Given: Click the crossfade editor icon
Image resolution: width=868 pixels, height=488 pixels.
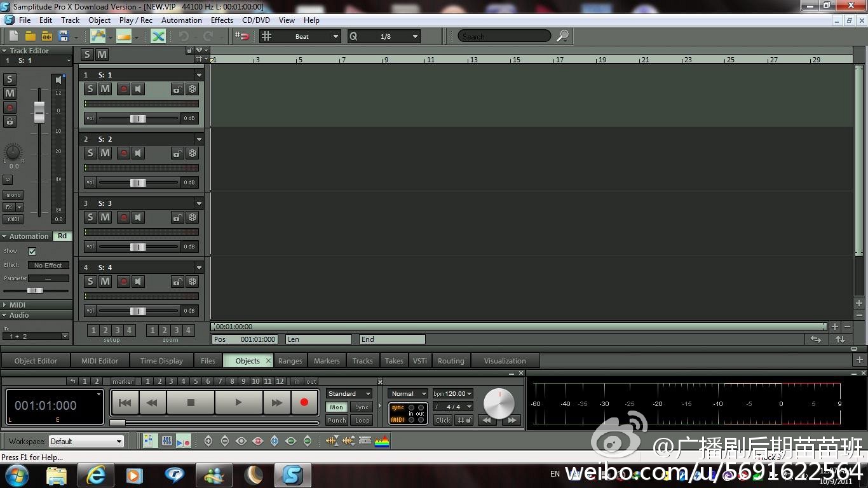Looking at the screenshot, I should pos(158,36).
